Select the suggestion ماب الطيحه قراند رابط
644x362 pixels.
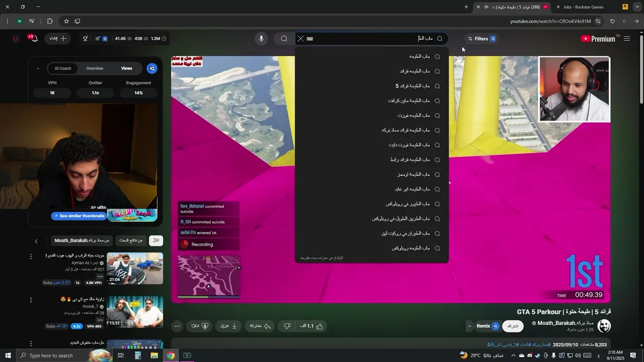click(372, 160)
